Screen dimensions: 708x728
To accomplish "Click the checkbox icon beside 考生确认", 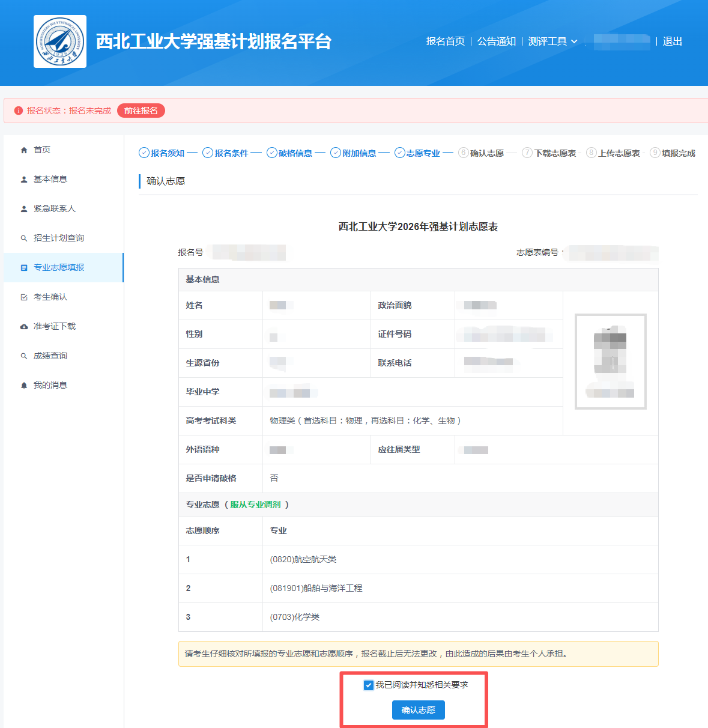I will [x=24, y=297].
